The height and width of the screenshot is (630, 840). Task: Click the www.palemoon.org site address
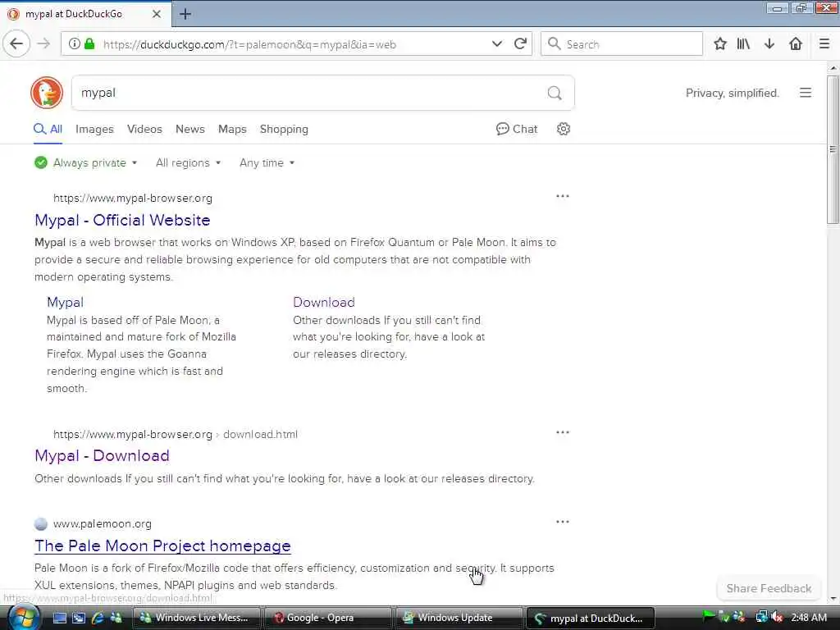click(102, 524)
